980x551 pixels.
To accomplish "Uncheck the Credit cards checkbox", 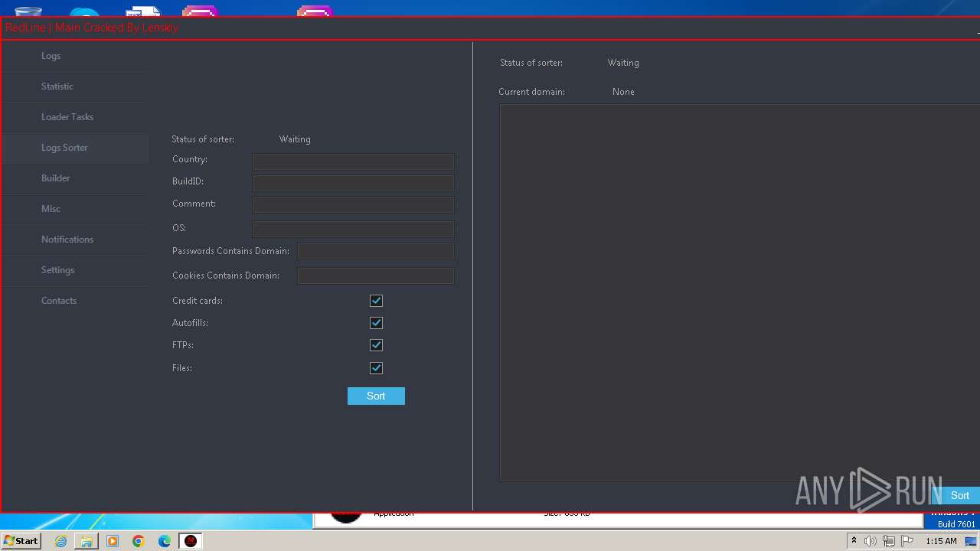I will coord(376,301).
